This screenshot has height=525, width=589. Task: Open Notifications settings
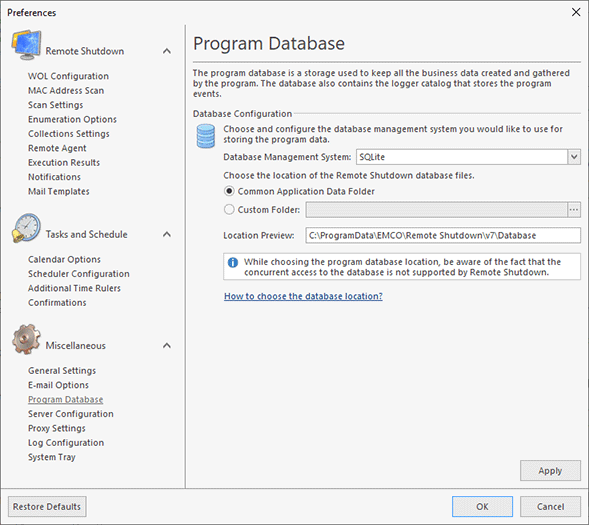tap(54, 177)
